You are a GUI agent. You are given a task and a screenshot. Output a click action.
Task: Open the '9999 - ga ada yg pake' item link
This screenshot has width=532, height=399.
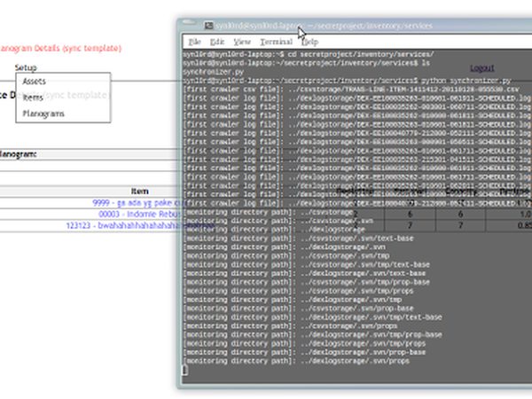(137, 203)
